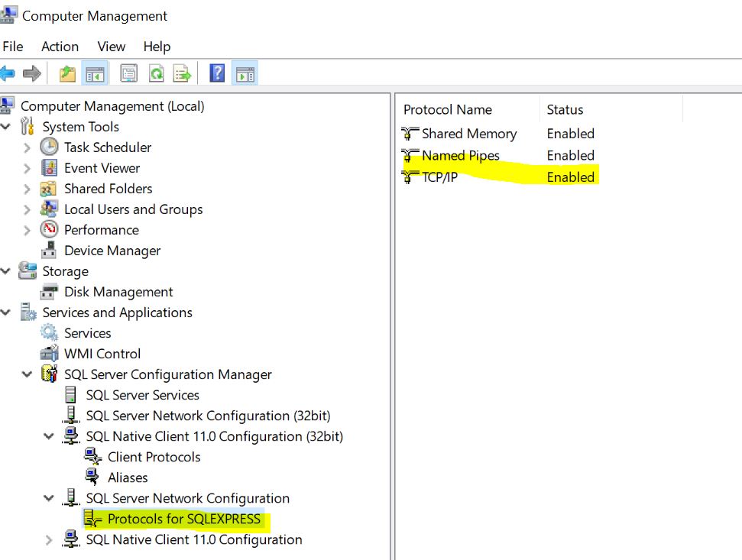Select the Named Pipes protocol

(x=460, y=155)
